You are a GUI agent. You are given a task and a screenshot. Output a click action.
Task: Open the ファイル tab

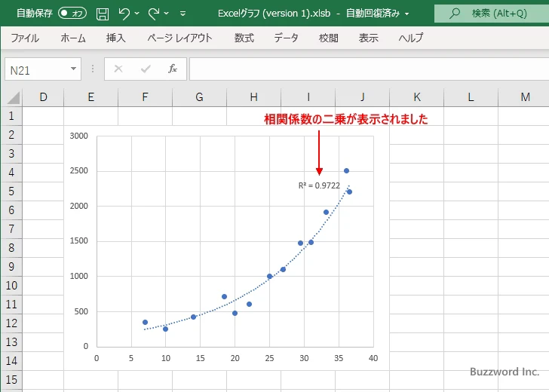(x=24, y=38)
